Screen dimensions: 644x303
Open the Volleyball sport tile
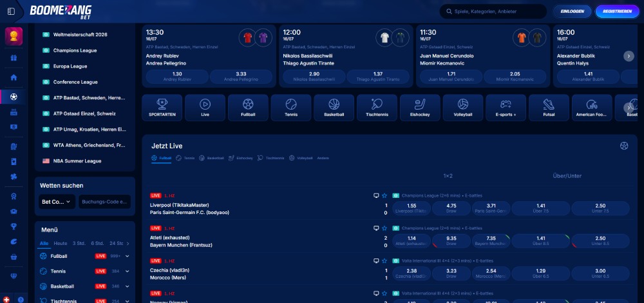(x=463, y=108)
